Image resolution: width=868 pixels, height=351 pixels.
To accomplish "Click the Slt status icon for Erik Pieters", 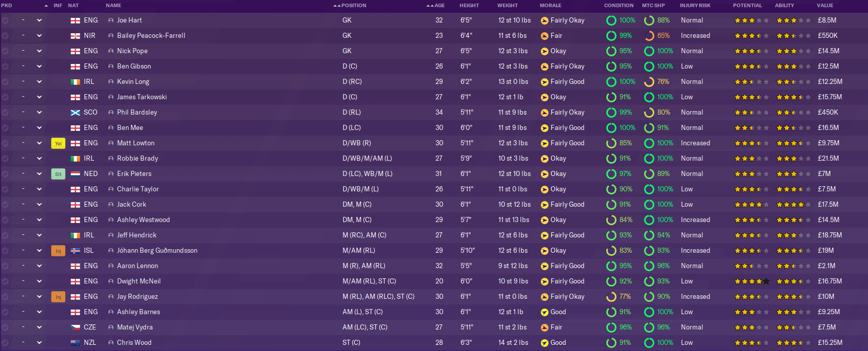I will click(58, 174).
